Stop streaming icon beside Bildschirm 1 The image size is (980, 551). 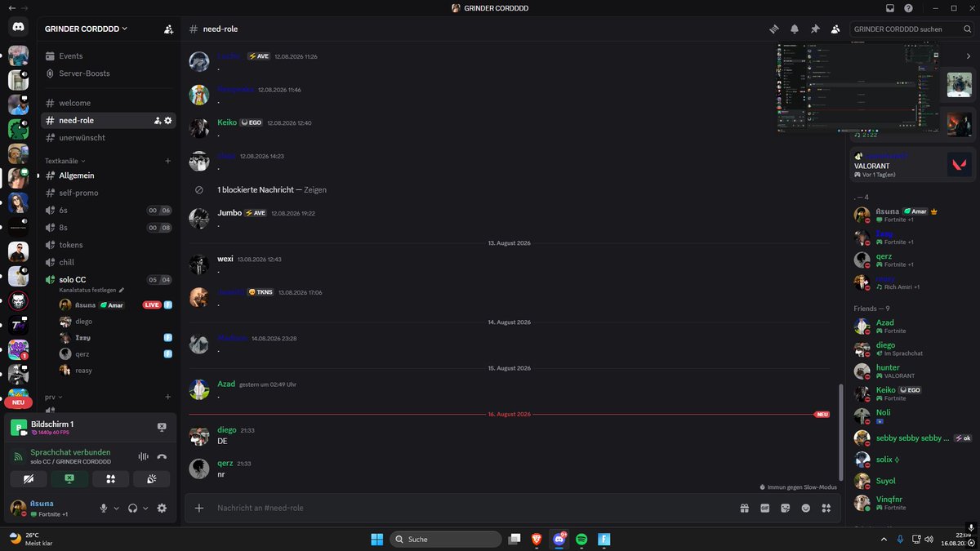(162, 427)
